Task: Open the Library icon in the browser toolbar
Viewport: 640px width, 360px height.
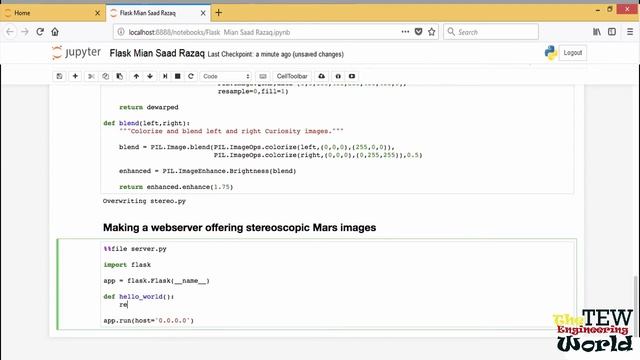Action: point(597,32)
